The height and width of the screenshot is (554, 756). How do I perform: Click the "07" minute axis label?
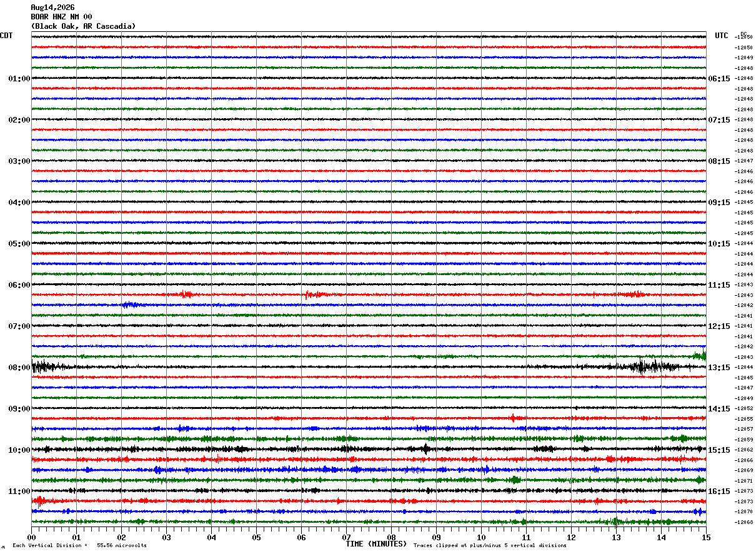346,537
